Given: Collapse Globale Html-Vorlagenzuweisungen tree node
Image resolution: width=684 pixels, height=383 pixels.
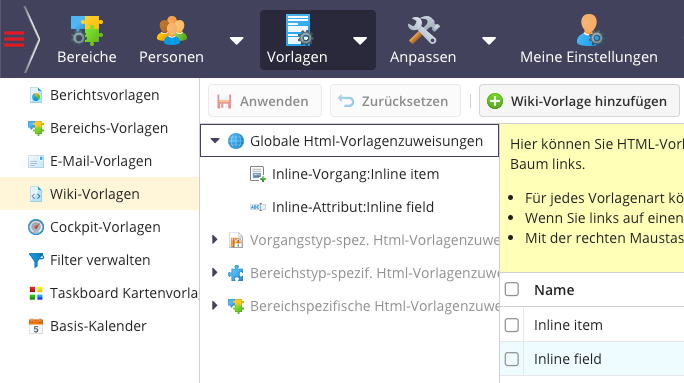Looking at the screenshot, I should click(x=215, y=140).
